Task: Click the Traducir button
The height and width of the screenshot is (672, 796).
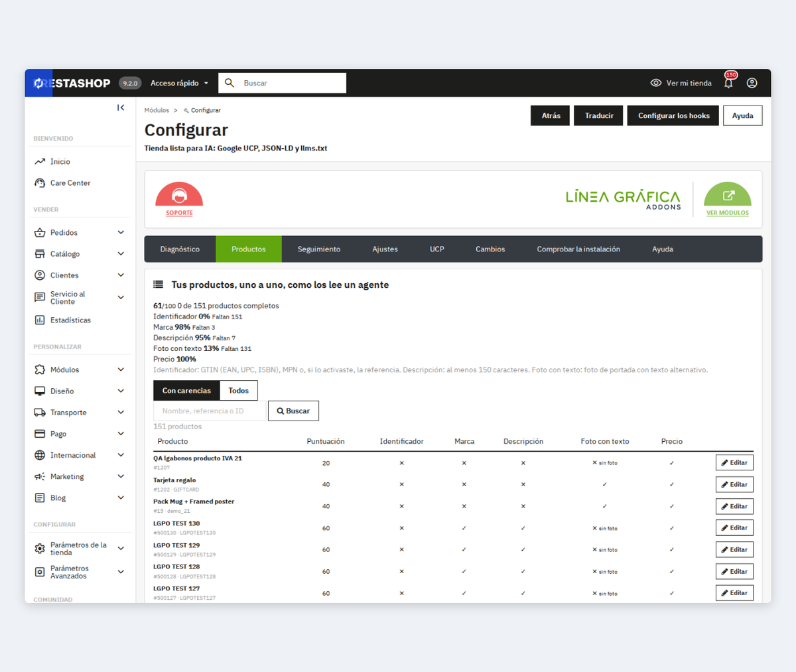Action: pos(599,115)
